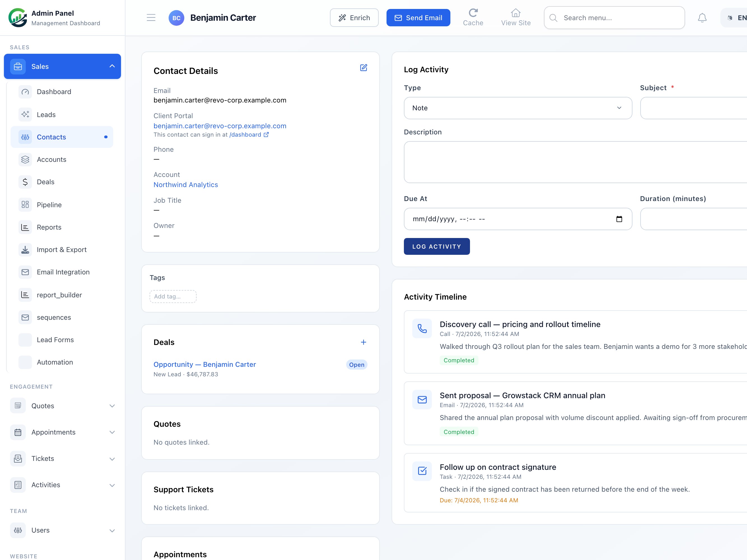Open Dashboard gauge icon in sidebar
Image resolution: width=747 pixels, height=560 pixels.
pyautogui.click(x=25, y=92)
